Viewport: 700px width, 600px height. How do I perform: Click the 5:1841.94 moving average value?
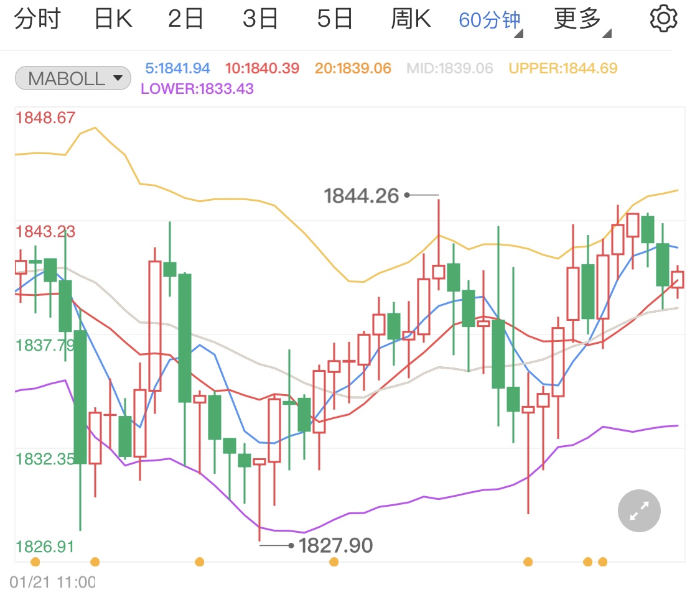tap(178, 68)
